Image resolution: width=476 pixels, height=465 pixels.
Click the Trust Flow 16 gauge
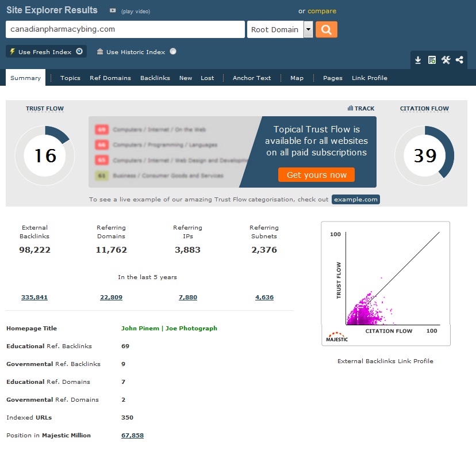coord(45,155)
